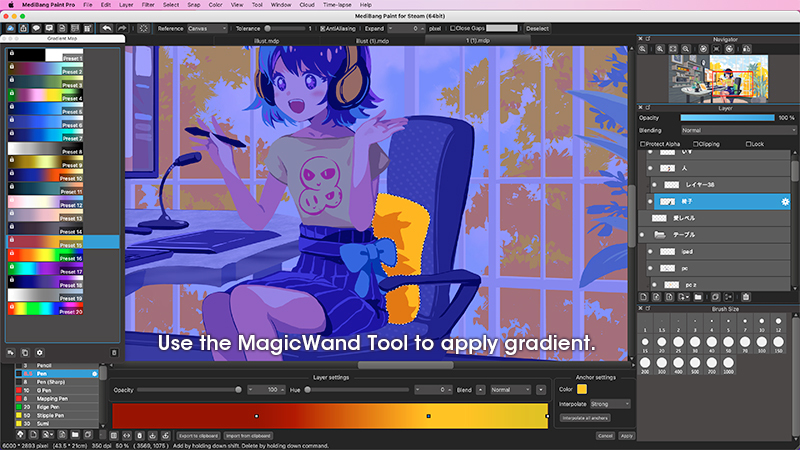Click Interpolate all anchors button
Image resolution: width=800 pixels, height=450 pixels.
(585, 418)
